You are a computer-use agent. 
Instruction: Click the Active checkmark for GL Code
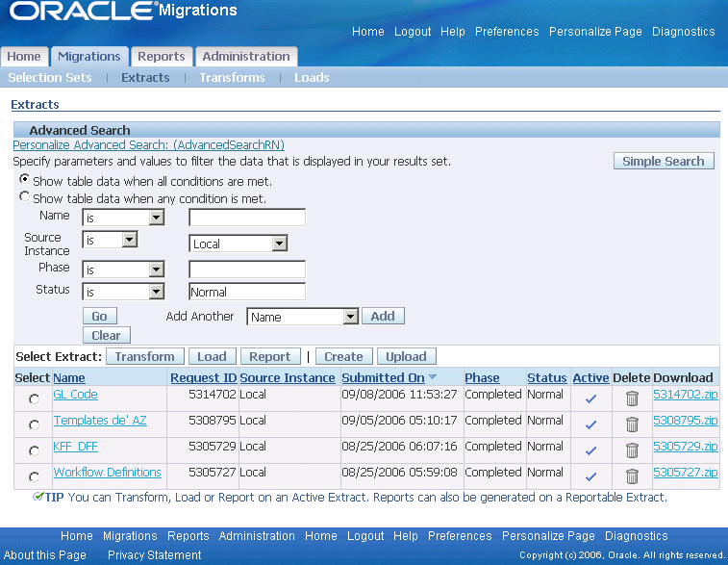pyautogui.click(x=590, y=398)
